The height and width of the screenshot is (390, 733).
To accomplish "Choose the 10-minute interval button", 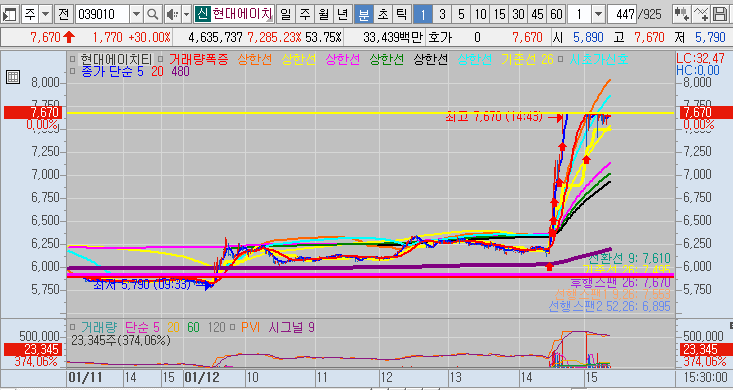I will [481, 14].
